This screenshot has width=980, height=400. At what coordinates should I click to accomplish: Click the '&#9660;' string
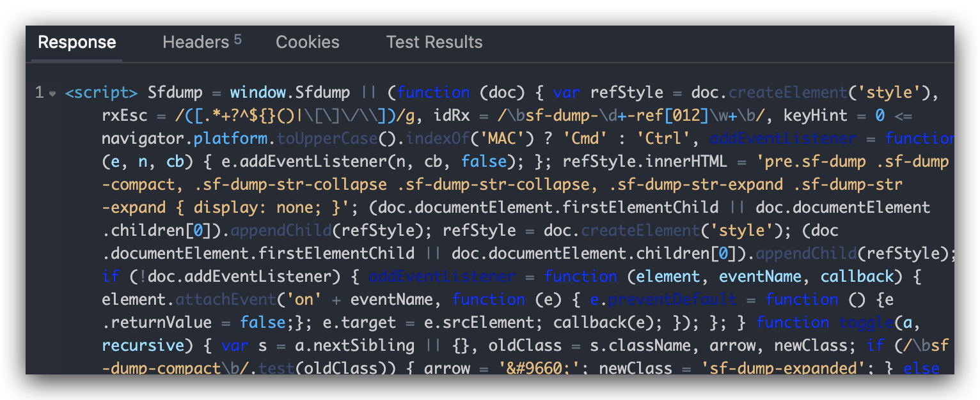coord(544,369)
